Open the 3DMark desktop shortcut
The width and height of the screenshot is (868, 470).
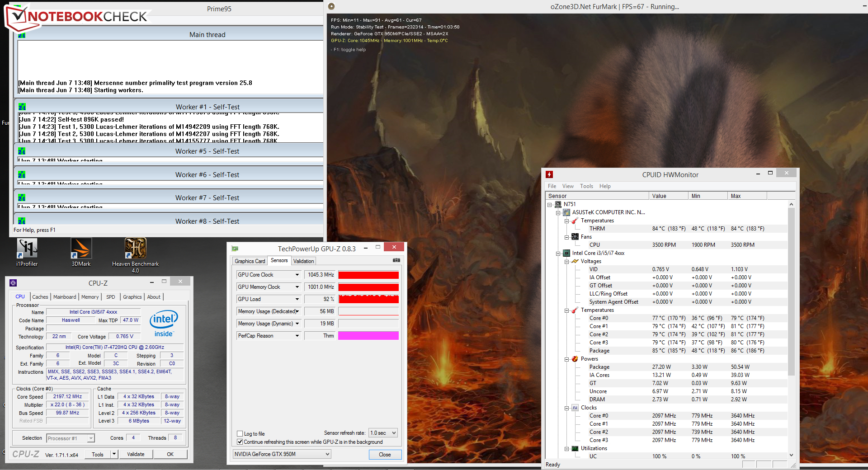81,252
